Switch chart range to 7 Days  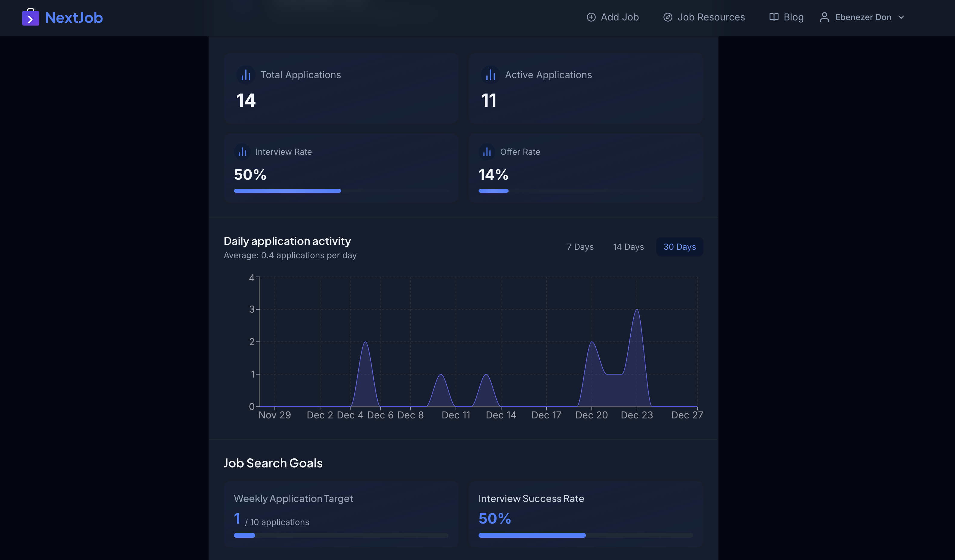click(x=580, y=247)
